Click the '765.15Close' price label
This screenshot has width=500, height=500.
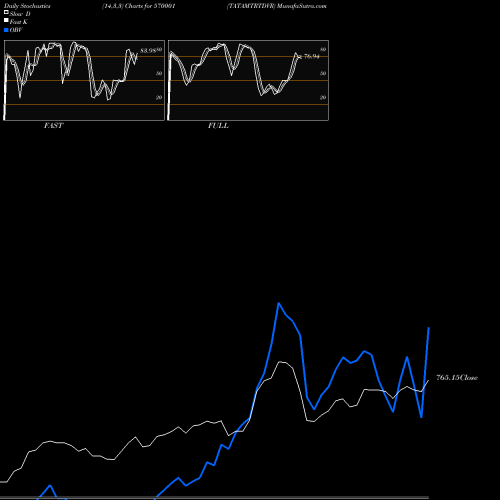pos(457,378)
